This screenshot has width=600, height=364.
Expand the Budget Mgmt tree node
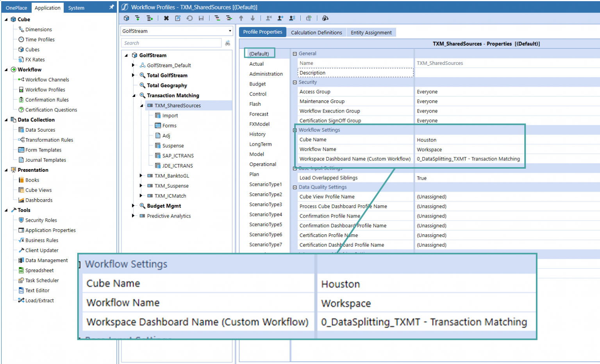[x=133, y=206]
